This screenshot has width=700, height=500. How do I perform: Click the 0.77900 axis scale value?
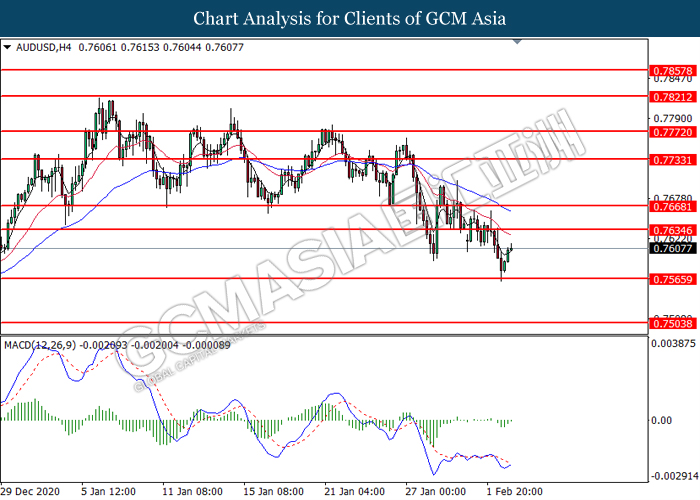[x=673, y=119]
